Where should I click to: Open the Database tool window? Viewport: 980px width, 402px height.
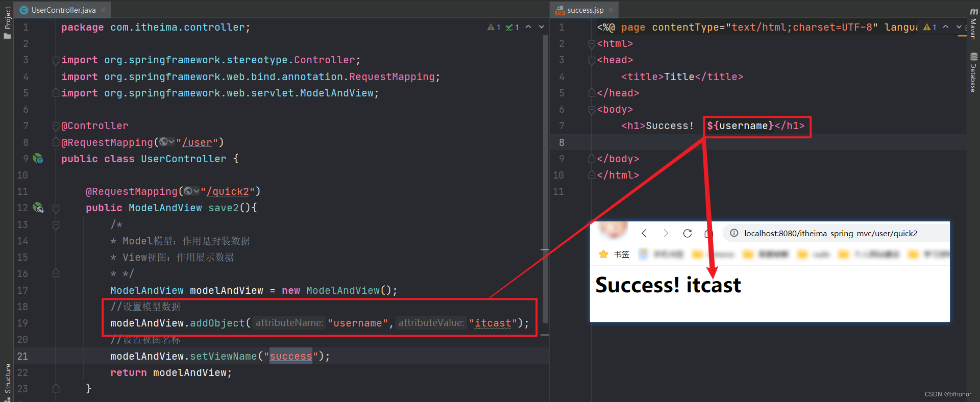point(973,72)
